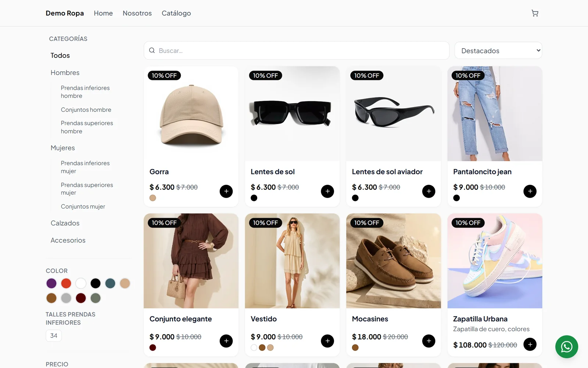Add Vestido to cart
Screen dimensions: 588x368
pyautogui.click(x=327, y=341)
